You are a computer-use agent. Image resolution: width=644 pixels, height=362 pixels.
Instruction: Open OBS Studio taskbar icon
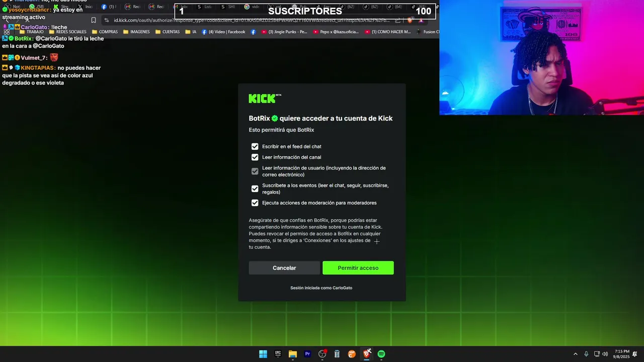coord(322,354)
